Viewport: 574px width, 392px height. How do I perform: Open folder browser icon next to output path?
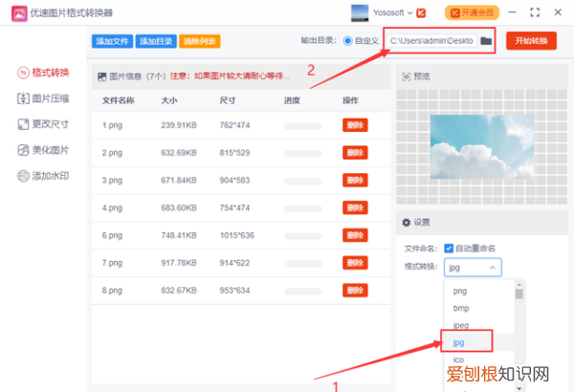point(486,40)
